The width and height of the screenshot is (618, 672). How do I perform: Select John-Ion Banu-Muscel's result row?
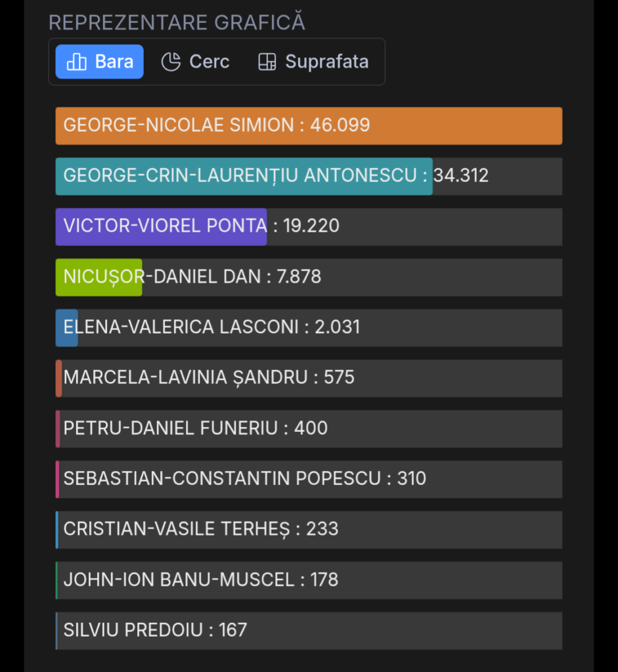click(309, 580)
